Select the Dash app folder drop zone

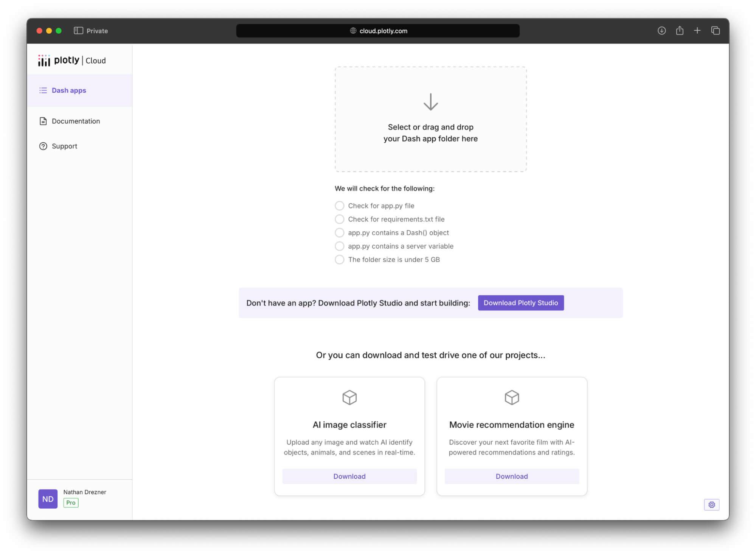tap(430, 119)
